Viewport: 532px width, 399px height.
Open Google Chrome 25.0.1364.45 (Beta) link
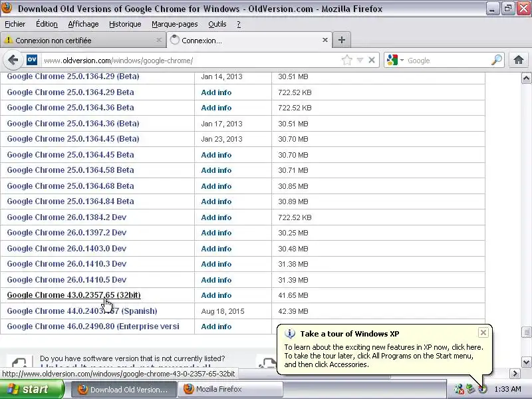pos(73,139)
